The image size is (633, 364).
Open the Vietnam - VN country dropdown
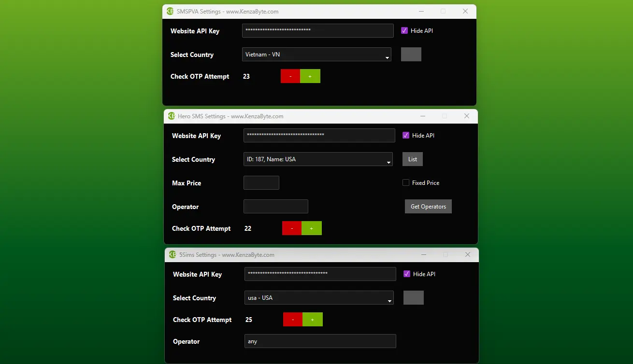click(x=316, y=55)
